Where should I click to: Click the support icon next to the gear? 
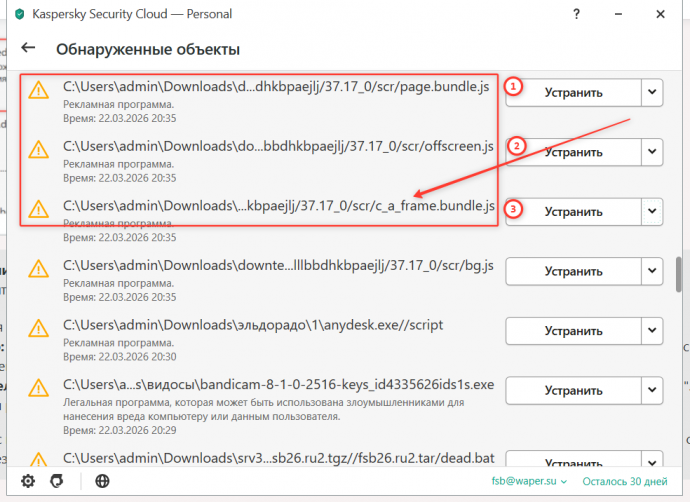pyautogui.click(x=57, y=481)
